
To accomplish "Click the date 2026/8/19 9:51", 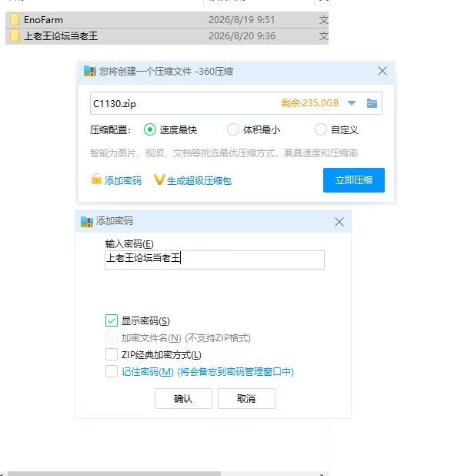I will [x=242, y=20].
